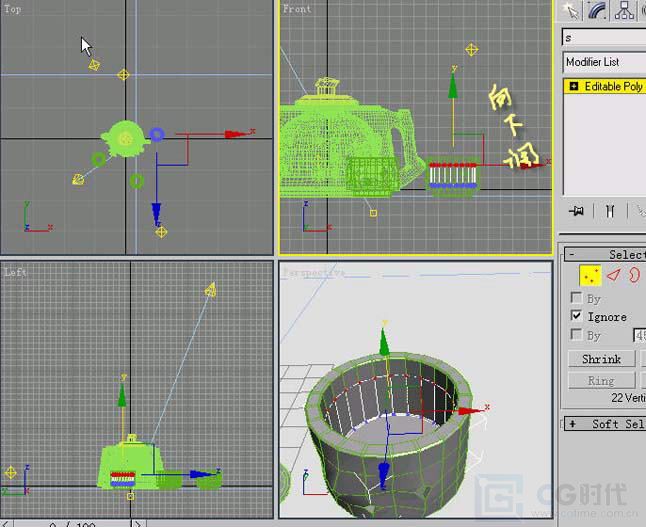Select the yellow target marker at top of Front viewport
This screenshot has height=527, width=646.
coord(472,50)
